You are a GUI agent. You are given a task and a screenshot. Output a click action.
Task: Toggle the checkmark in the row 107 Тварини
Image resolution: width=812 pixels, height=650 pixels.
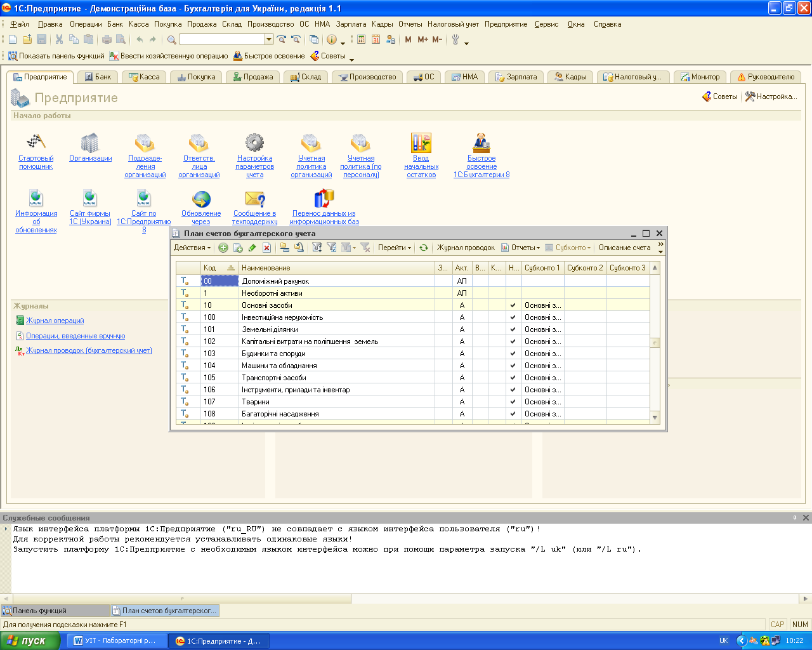coord(513,402)
